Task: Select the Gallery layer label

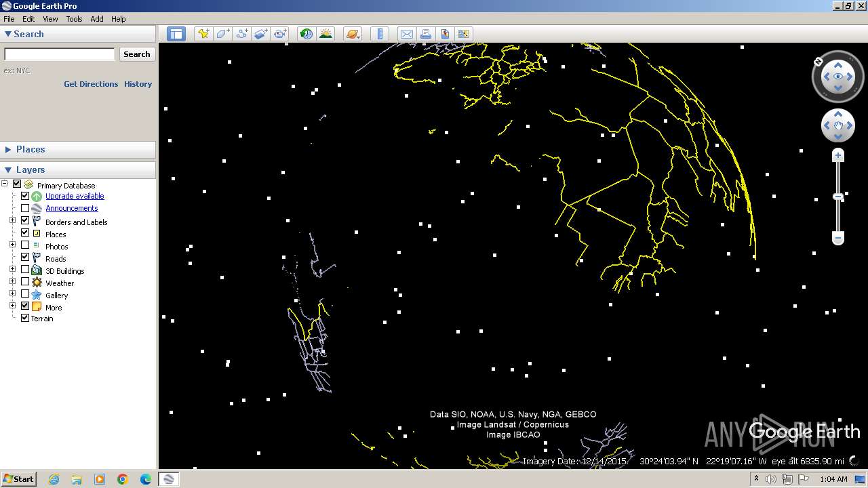Action: tap(57, 296)
